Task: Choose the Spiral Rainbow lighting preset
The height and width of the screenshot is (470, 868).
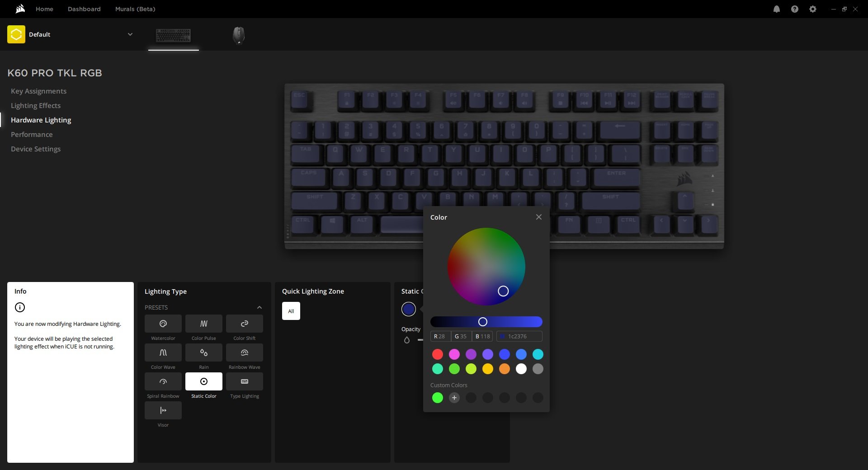Action: coord(163,381)
